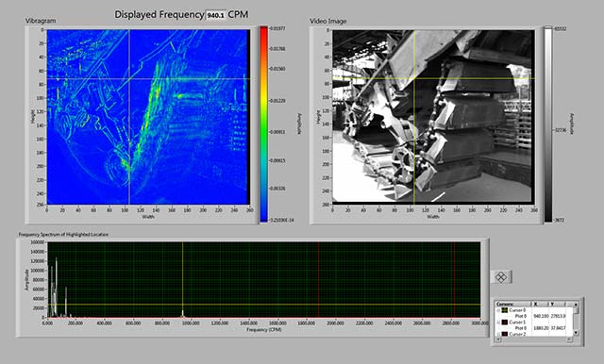Collapse the Cursor 1 tree row
Image resolution: width=604 pixels, height=364 pixels.
pos(498,323)
